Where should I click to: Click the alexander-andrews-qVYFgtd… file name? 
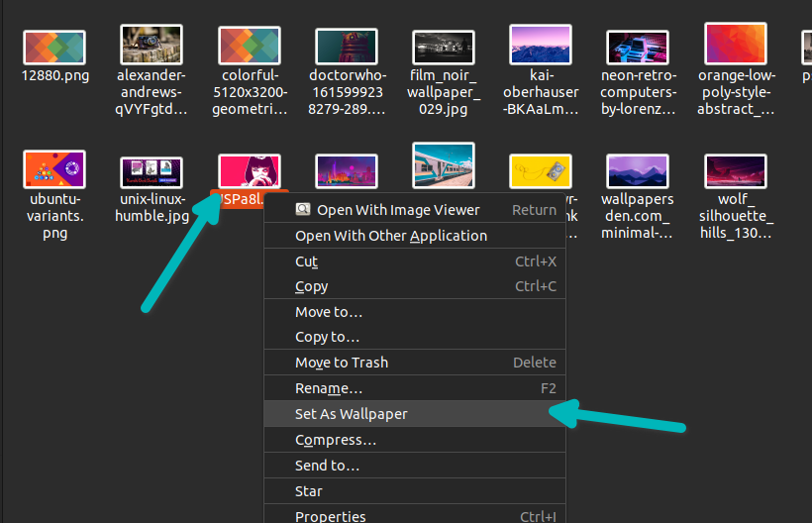[x=152, y=92]
